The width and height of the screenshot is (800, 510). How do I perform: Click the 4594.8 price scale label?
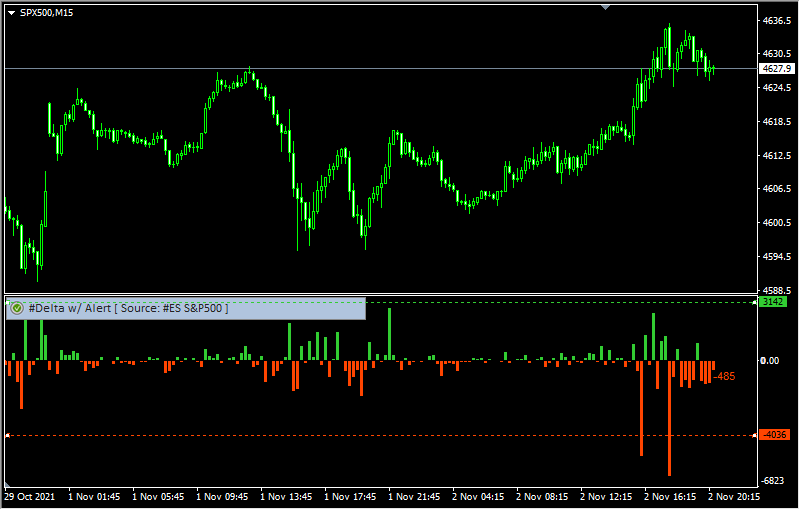[777, 257]
